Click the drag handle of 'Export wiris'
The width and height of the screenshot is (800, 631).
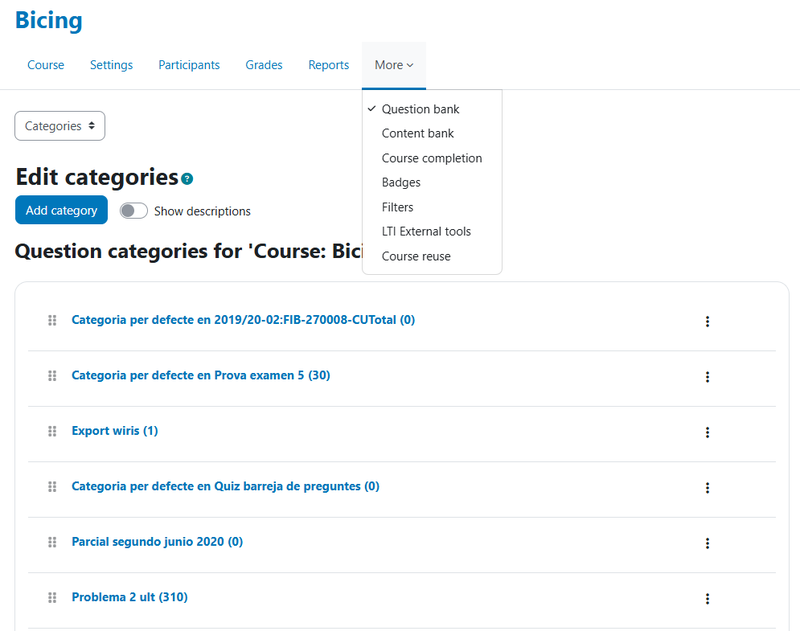pyautogui.click(x=51, y=432)
